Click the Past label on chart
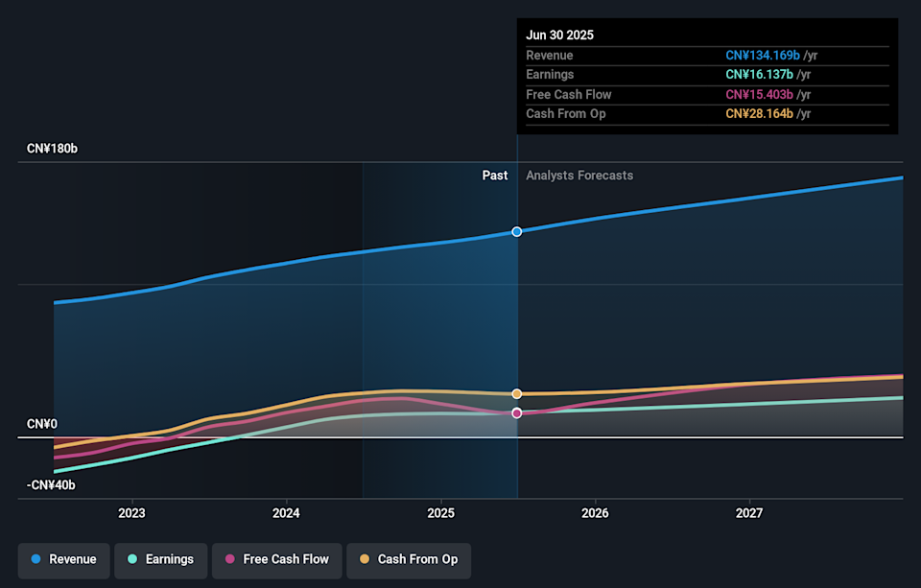Viewport: 921px width, 588px height. [x=494, y=176]
